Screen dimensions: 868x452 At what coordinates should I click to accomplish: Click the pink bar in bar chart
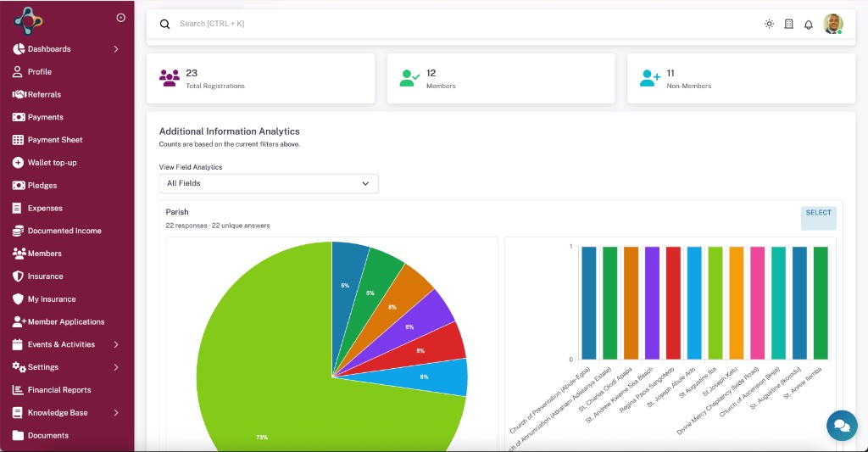(757, 303)
